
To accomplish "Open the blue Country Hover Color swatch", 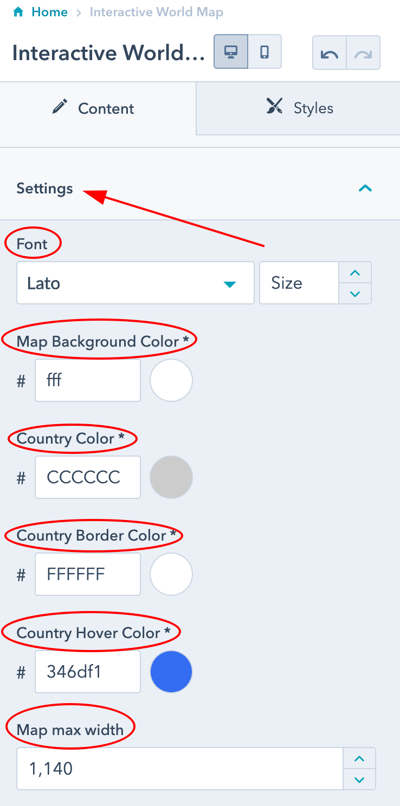I will [171, 671].
